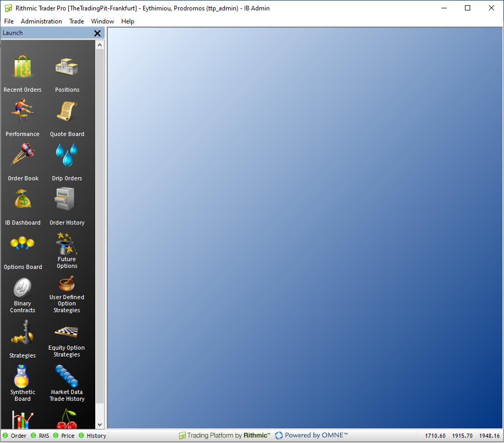The image size is (504, 443).
Task: Click Launch panel scroll up arrow
Action: (x=99, y=45)
